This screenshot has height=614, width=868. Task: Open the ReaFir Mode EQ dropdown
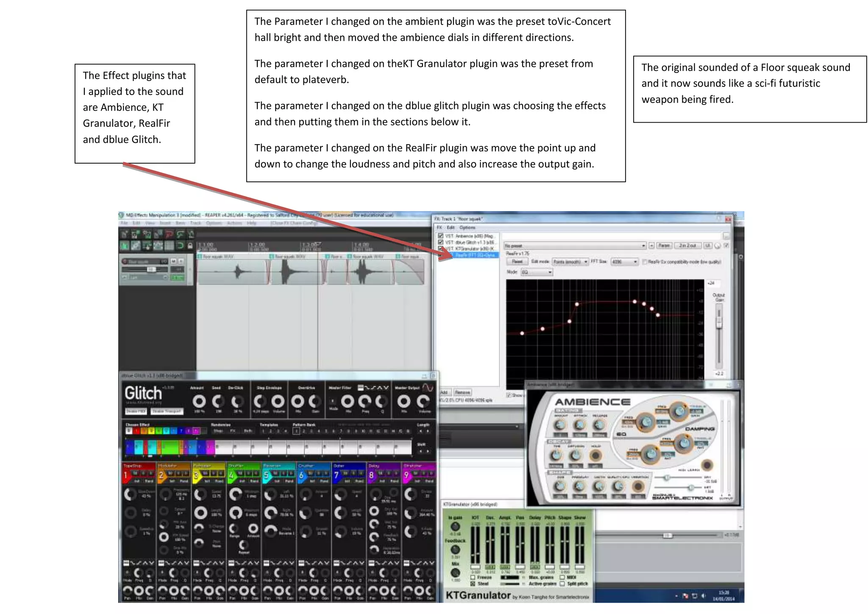click(x=537, y=272)
